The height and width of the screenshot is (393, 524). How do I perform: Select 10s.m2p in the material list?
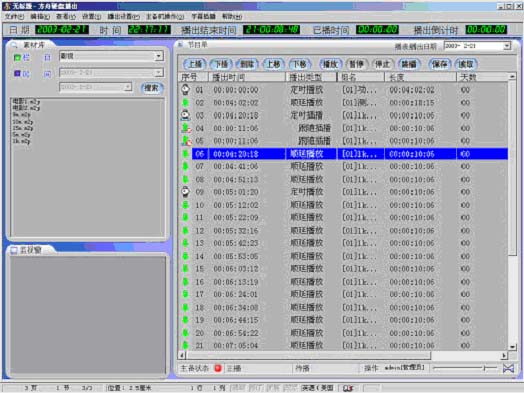[x=23, y=122]
